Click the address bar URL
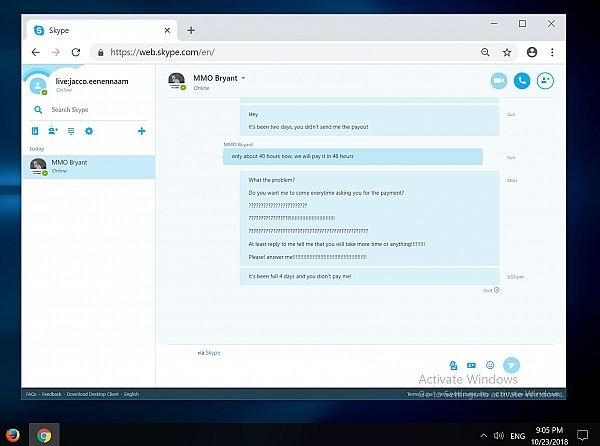Viewport: 600px width, 446px height. point(163,52)
